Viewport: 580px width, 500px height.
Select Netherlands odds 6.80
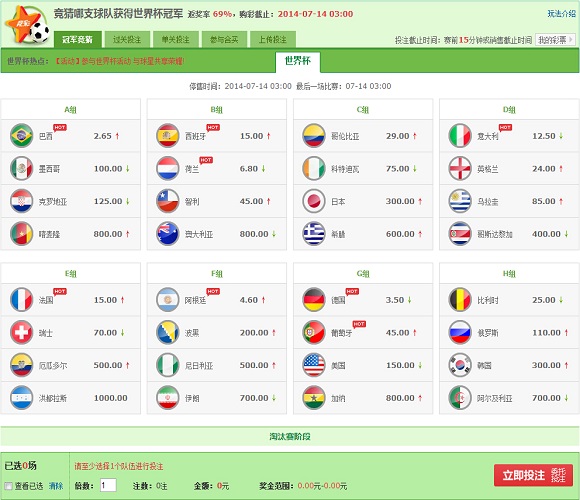[249, 169]
